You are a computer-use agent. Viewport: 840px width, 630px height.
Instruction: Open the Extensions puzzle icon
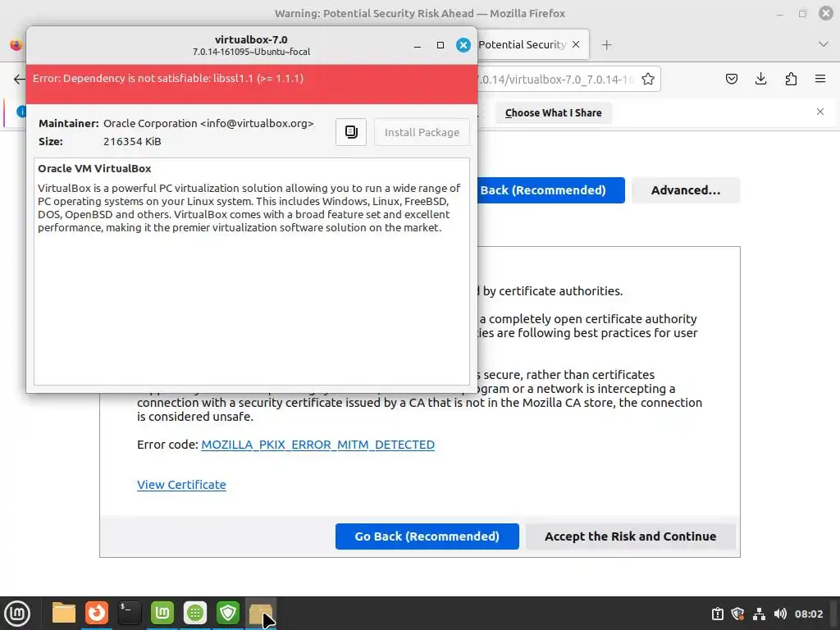(791, 80)
